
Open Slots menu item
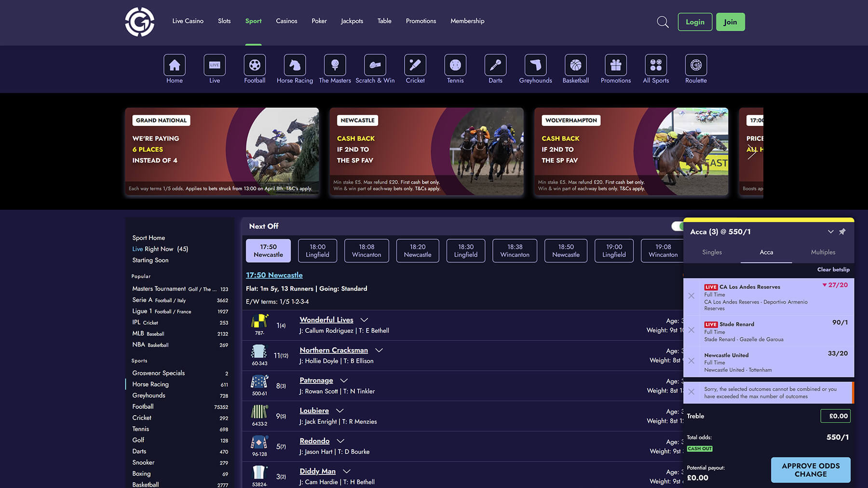pos(224,21)
